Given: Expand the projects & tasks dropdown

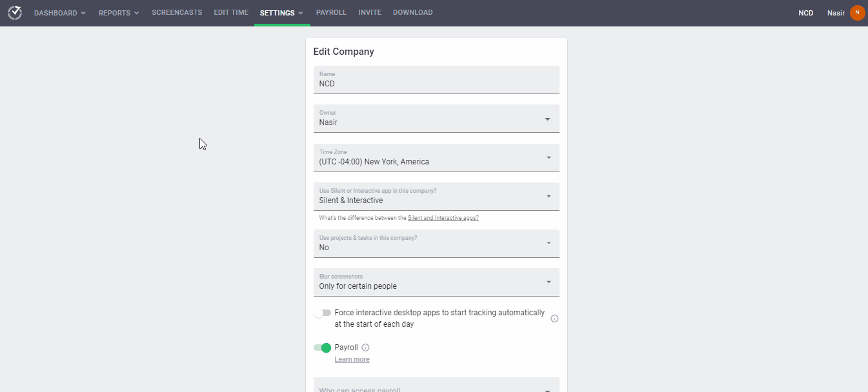Looking at the screenshot, I should (436, 244).
